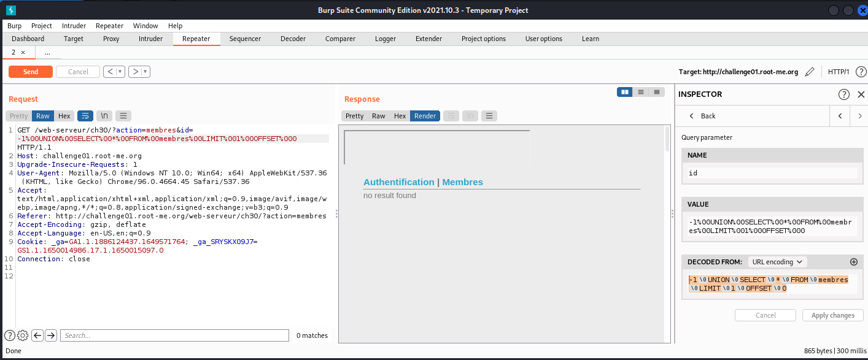Switch to the Sequencer tab
This screenshot has width=868, height=360.
pos(245,39)
